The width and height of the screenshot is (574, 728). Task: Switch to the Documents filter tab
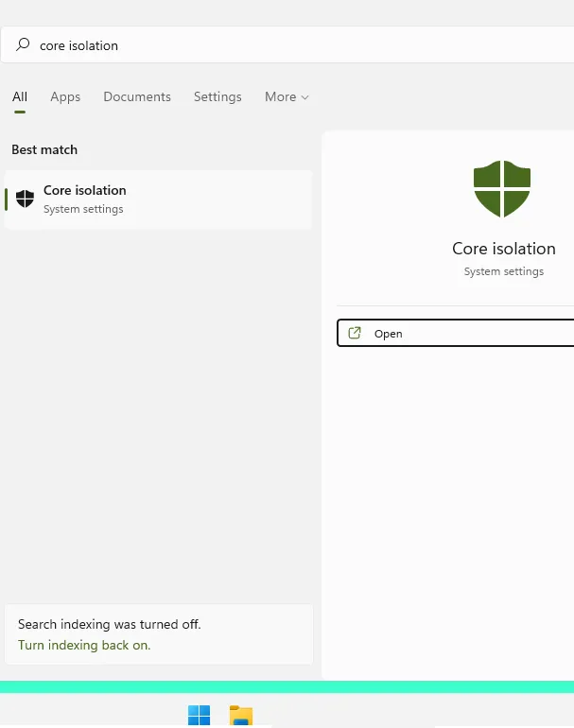point(137,96)
